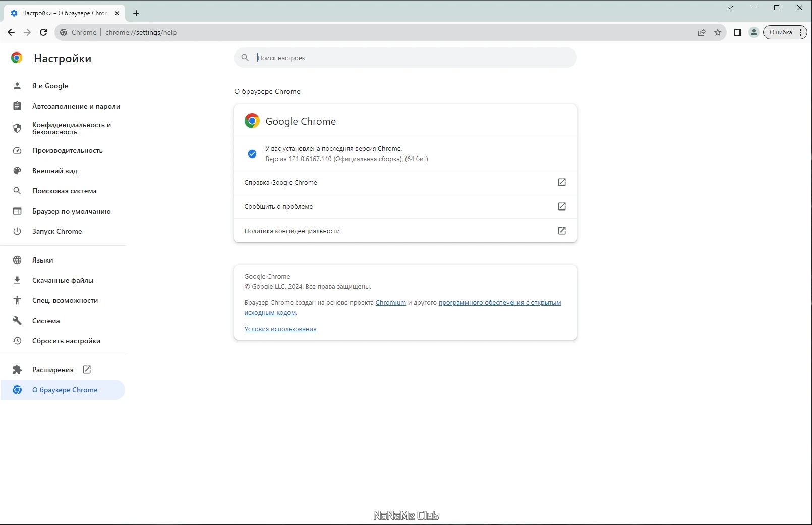812x525 pixels.
Task: Click the share page icon in address bar
Action: click(x=702, y=32)
